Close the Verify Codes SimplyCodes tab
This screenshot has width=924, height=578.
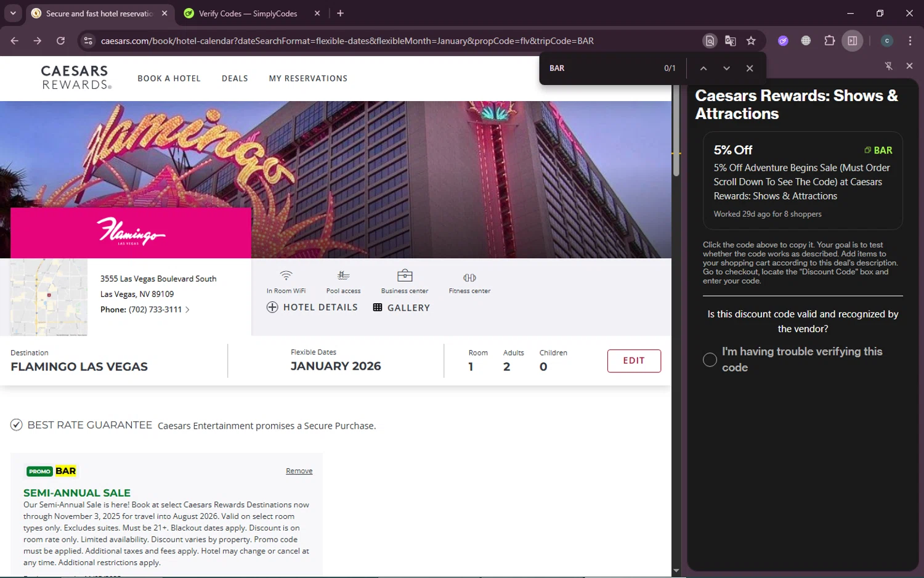tap(317, 14)
